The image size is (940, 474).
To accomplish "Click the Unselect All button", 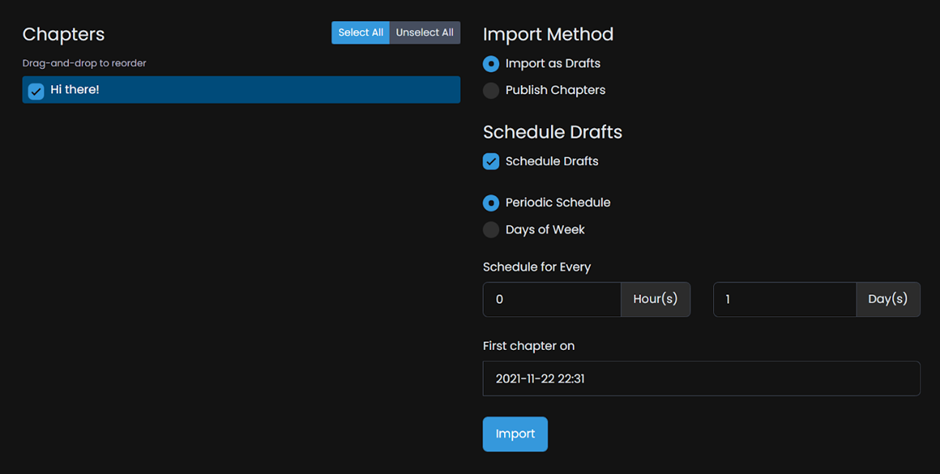I will [424, 32].
